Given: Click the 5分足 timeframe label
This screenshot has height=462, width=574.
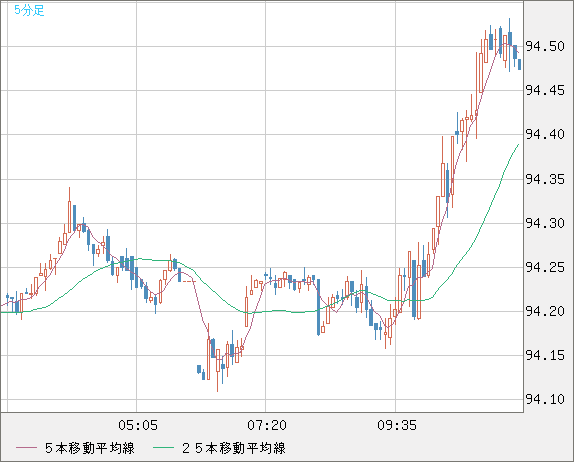Looking at the screenshot, I should pyautogui.click(x=29, y=10).
